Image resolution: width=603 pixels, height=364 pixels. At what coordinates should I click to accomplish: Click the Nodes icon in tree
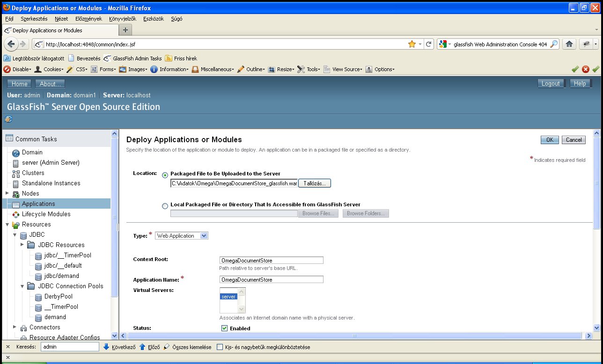pyautogui.click(x=16, y=194)
